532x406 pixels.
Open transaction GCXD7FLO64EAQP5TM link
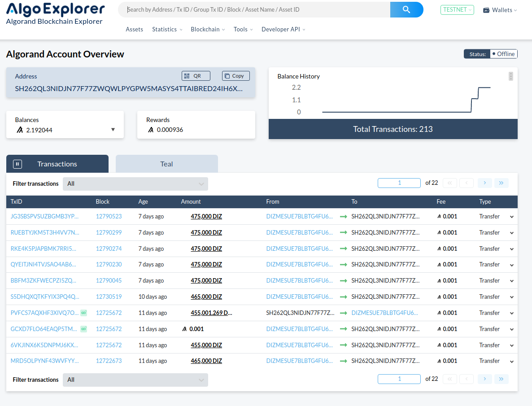pos(44,329)
